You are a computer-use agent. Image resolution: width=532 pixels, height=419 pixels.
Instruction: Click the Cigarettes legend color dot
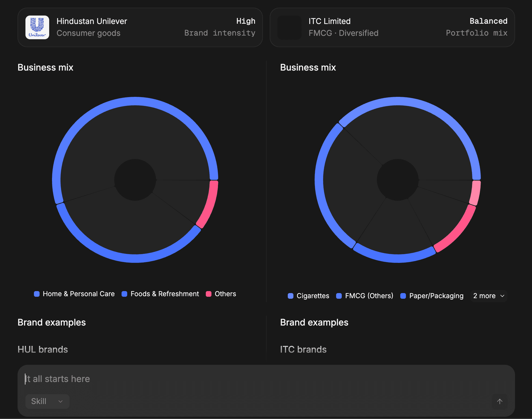[x=290, y=296]
